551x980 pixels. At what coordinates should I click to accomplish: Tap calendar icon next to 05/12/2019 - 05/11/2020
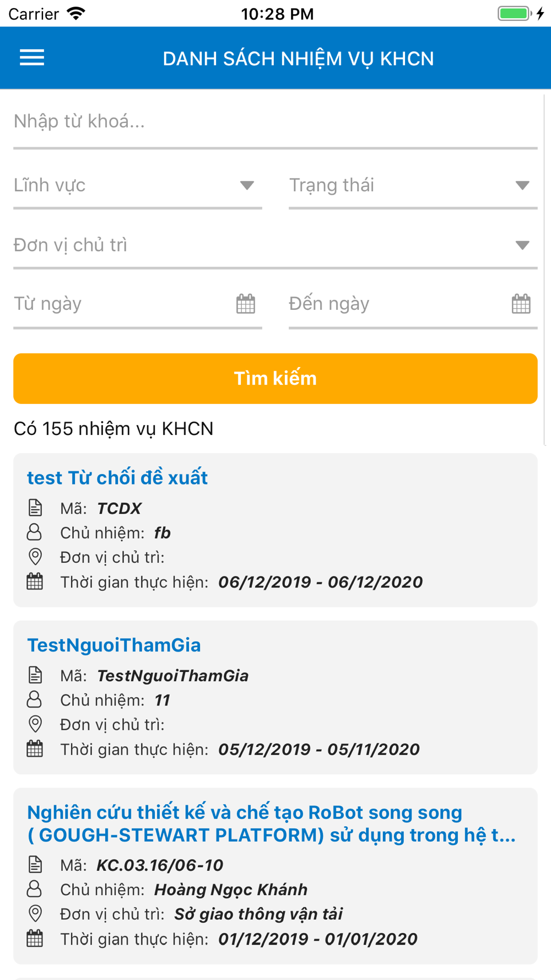click(x=35, y=749)
